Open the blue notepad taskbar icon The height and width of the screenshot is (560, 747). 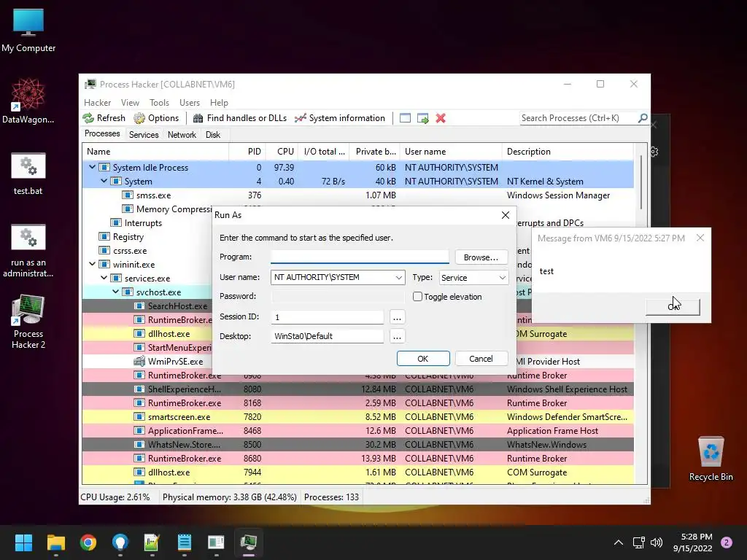tap(185, 542)
